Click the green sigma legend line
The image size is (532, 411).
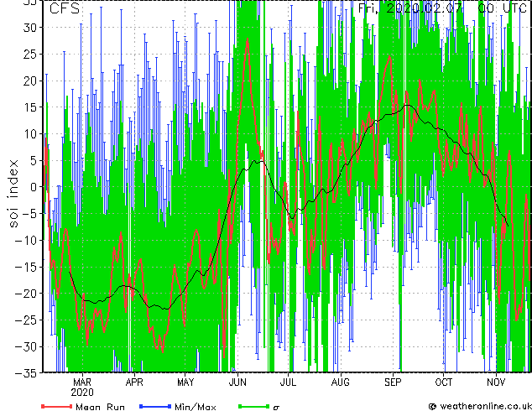253,406
